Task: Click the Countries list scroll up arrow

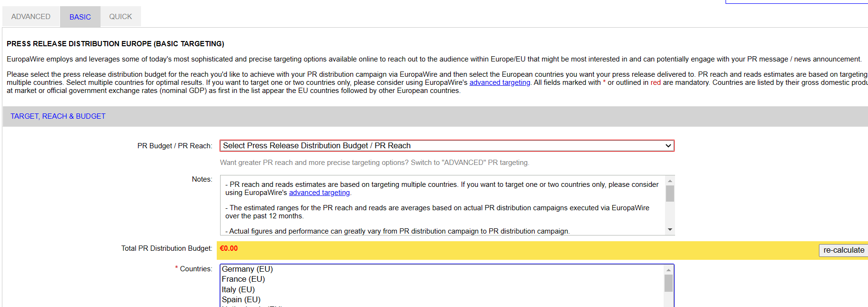Action: (x=668, y=270)
